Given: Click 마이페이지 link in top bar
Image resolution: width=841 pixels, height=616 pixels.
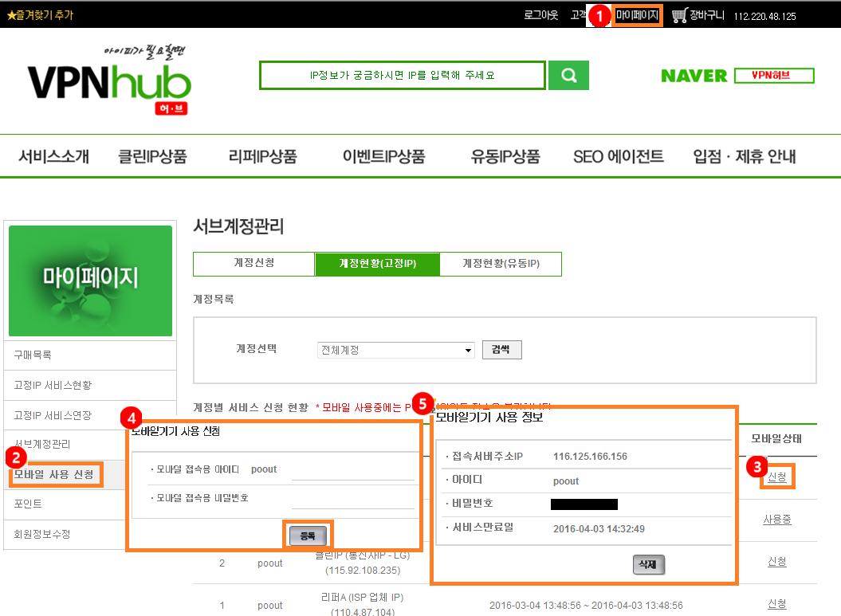Looking at the screenshot, I should [x=638, y=15].
